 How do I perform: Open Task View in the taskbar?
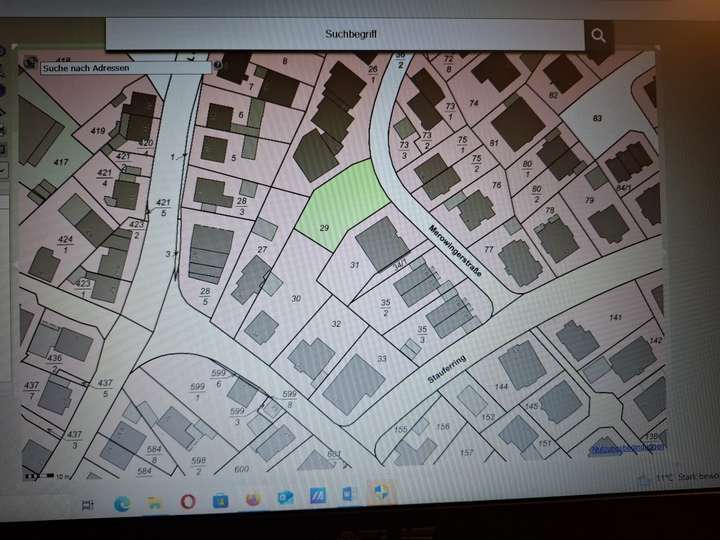click(x=88, y=505)
